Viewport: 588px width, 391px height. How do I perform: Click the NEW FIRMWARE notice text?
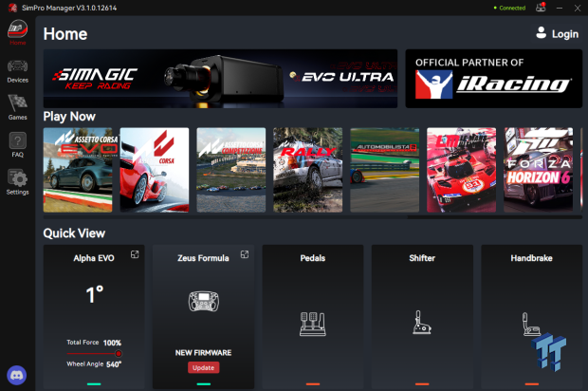203,353
